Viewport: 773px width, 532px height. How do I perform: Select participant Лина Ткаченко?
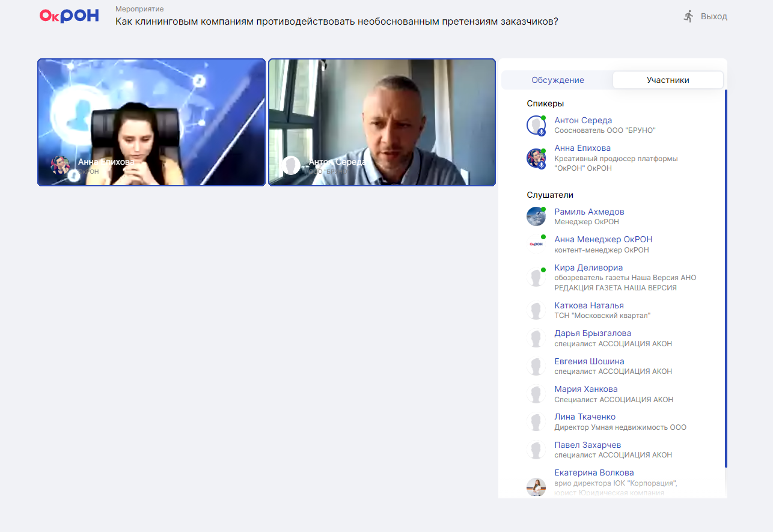[x=585, y=417]
